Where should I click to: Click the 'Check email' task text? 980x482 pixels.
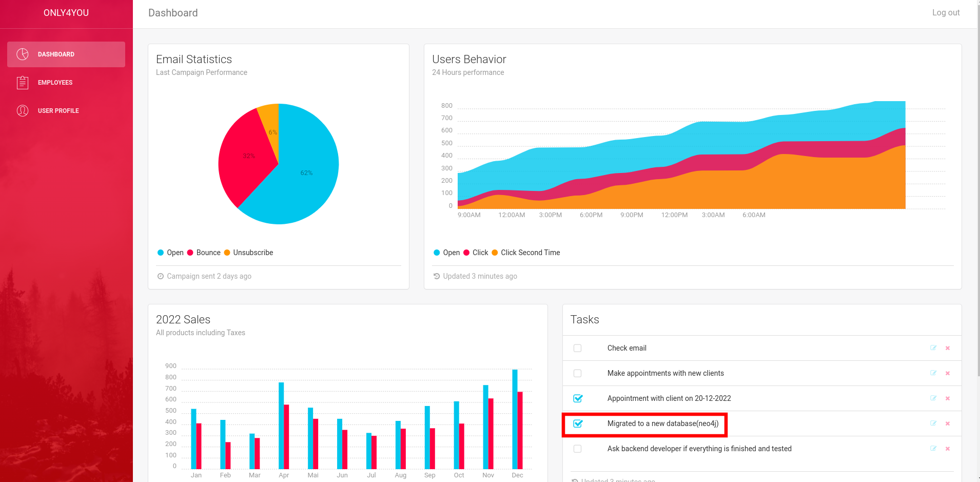click(627, 348)
